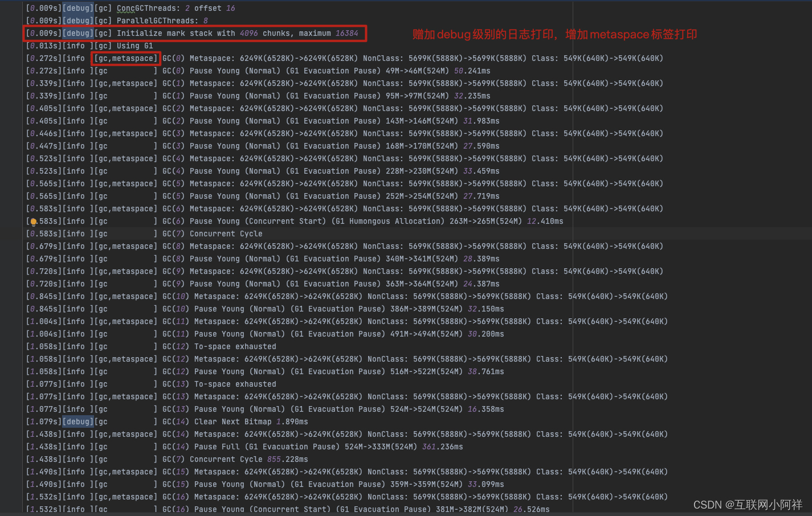Click the GC(16) Metaspace log line
The height and width of the screenshot is (516, 812).
[347, 497]
